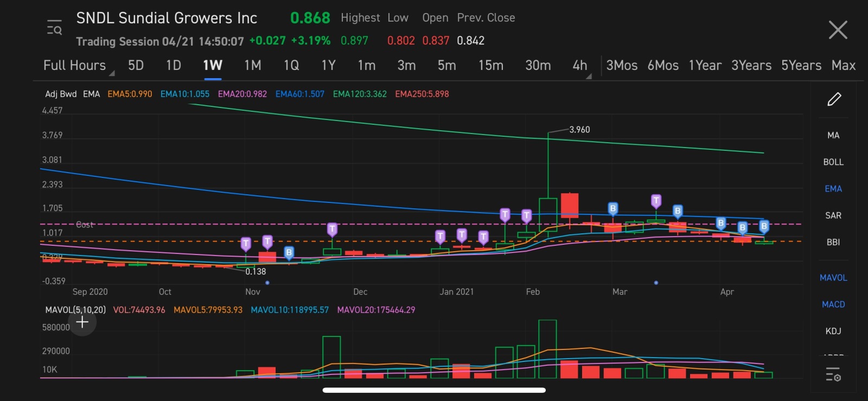Set range to 5Years
This screenshot has height=401, width=868.
click(801, 66)
